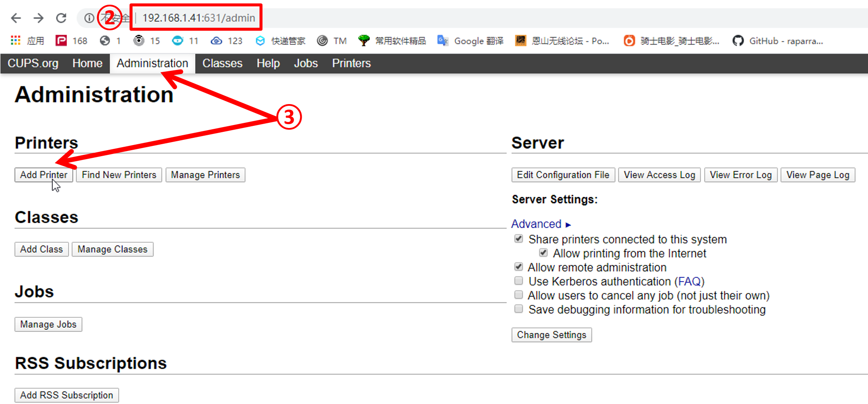Click the Add Printer button
Screen dimensions: 868x404
(43, 175)
